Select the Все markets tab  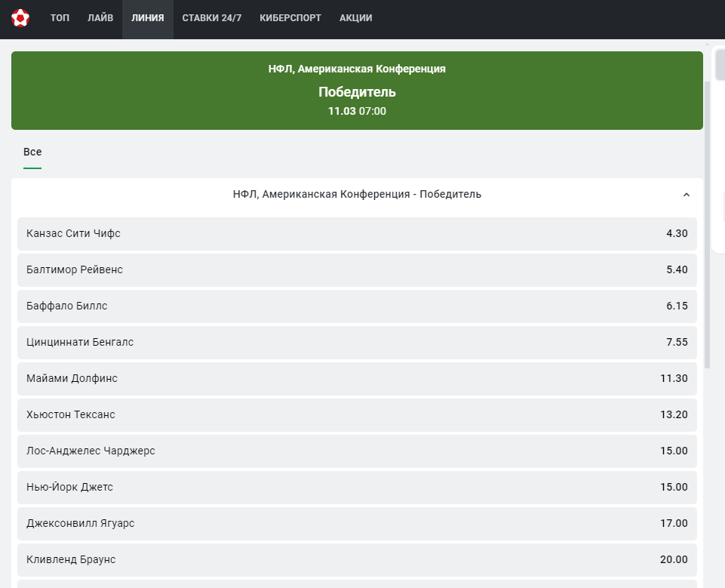pos(32,152)
